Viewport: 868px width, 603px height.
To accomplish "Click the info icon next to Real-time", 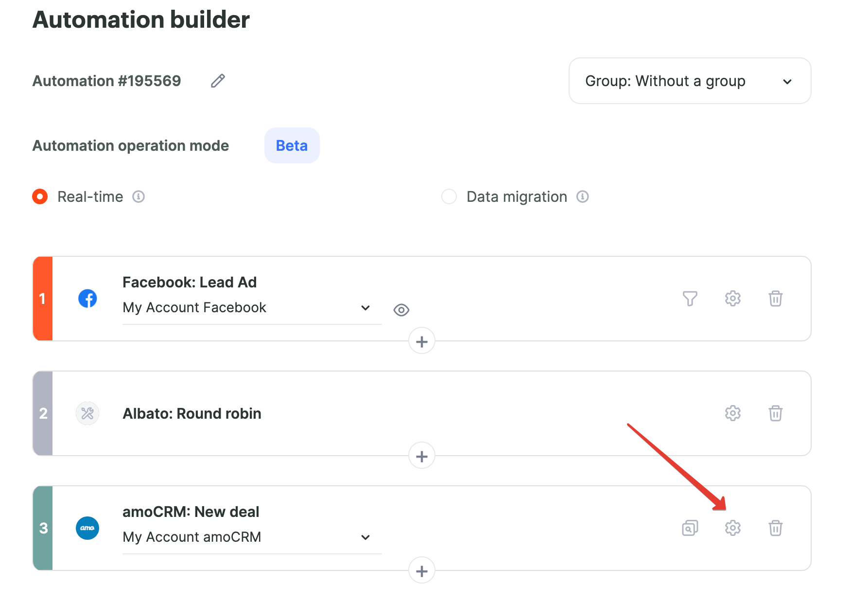I will [x=139, y=196].
